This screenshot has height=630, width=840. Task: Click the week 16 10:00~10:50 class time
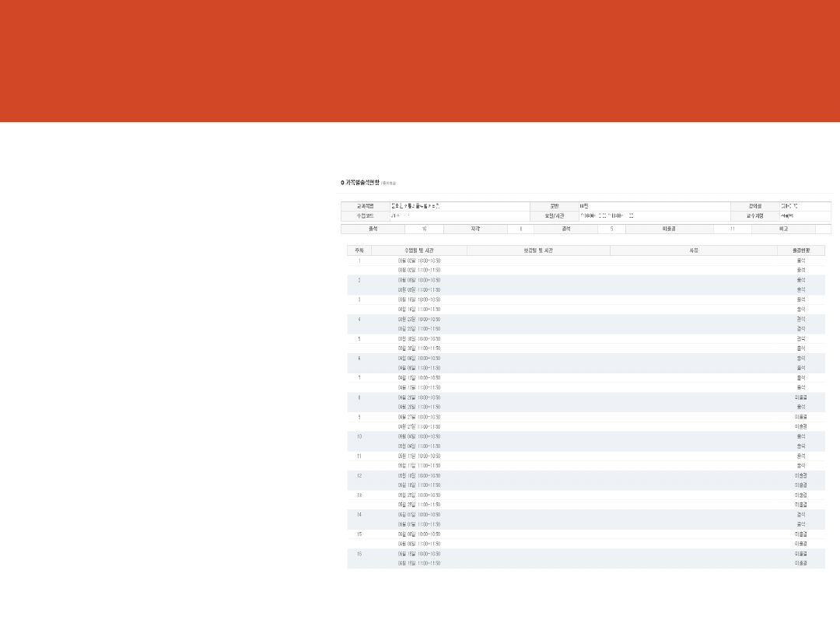coord(419,554)
